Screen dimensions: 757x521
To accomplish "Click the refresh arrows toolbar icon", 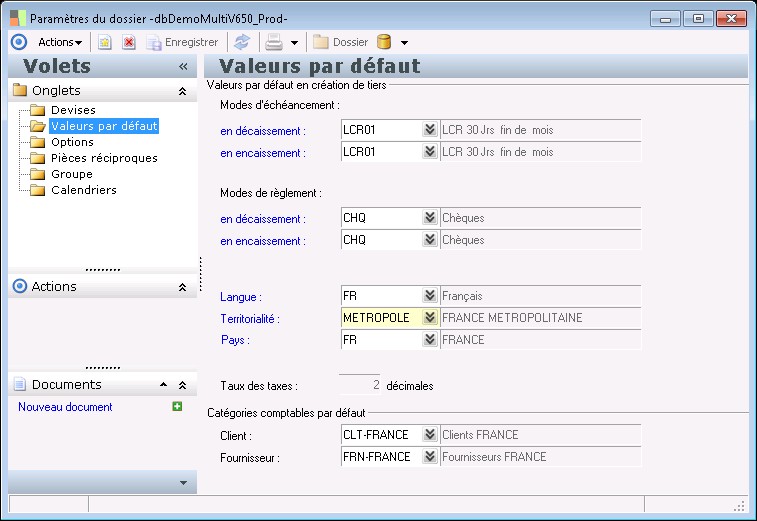I will coord(242,42).
